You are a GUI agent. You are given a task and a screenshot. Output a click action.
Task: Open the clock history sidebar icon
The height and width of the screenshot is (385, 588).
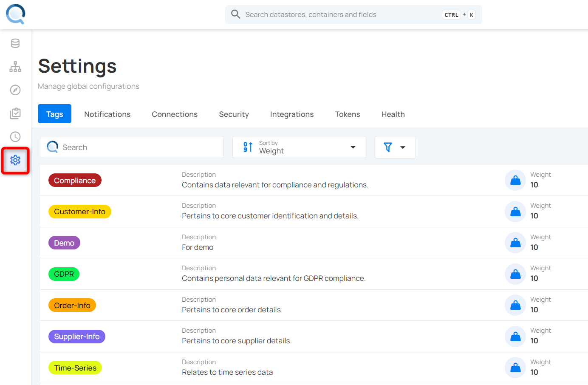[x=15, y=137]
